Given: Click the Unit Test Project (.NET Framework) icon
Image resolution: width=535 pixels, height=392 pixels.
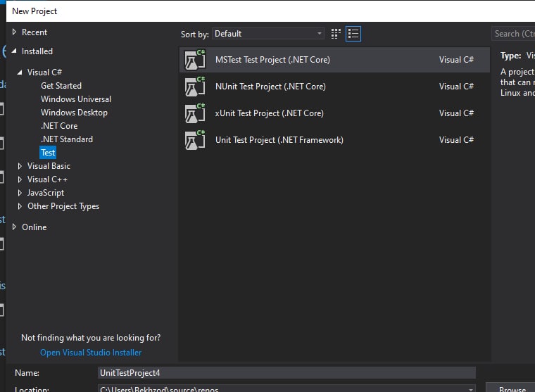Looking at the screenshot, I should click(195, 140).
